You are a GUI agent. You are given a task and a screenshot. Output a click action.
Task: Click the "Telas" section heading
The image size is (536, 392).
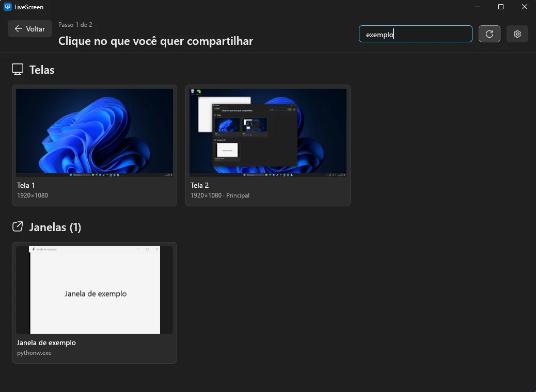[x=42, y=70]
